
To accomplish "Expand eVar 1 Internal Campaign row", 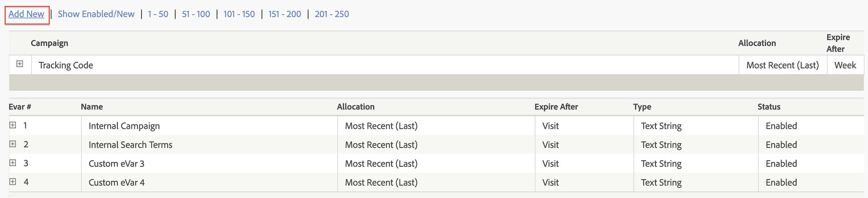I will [13, 125].
